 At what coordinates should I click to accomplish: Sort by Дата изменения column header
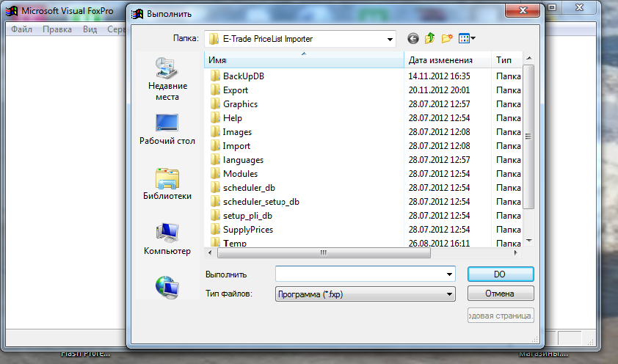click(448, 60)
